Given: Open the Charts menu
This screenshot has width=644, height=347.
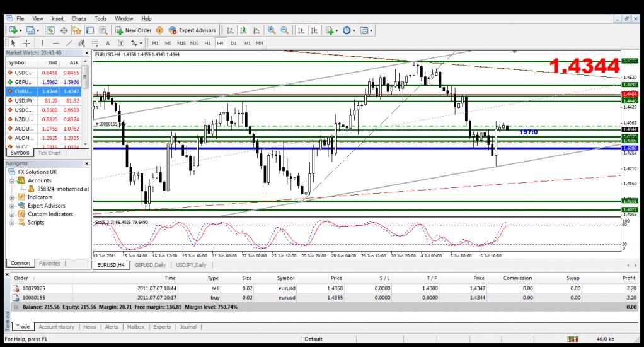Looking at the screenshot, I should pyautogui.click(x=79, y=19).
